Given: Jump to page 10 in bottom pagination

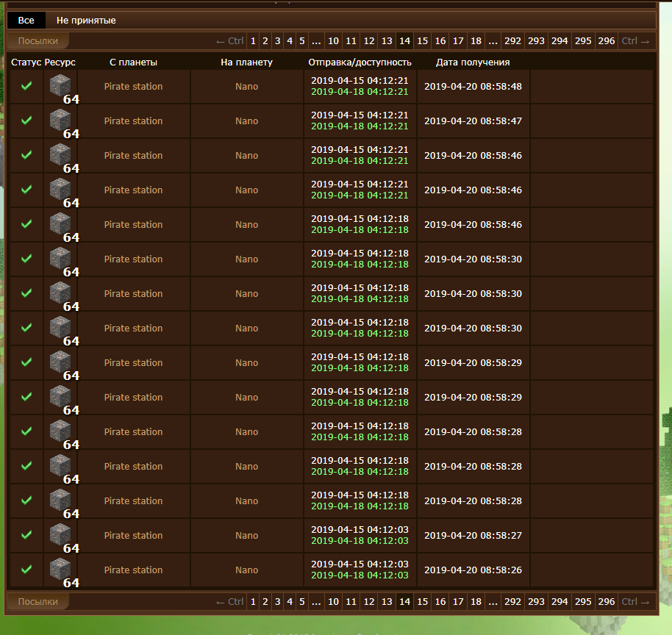Looking at the screenshot, I should [x=333, y=602].
